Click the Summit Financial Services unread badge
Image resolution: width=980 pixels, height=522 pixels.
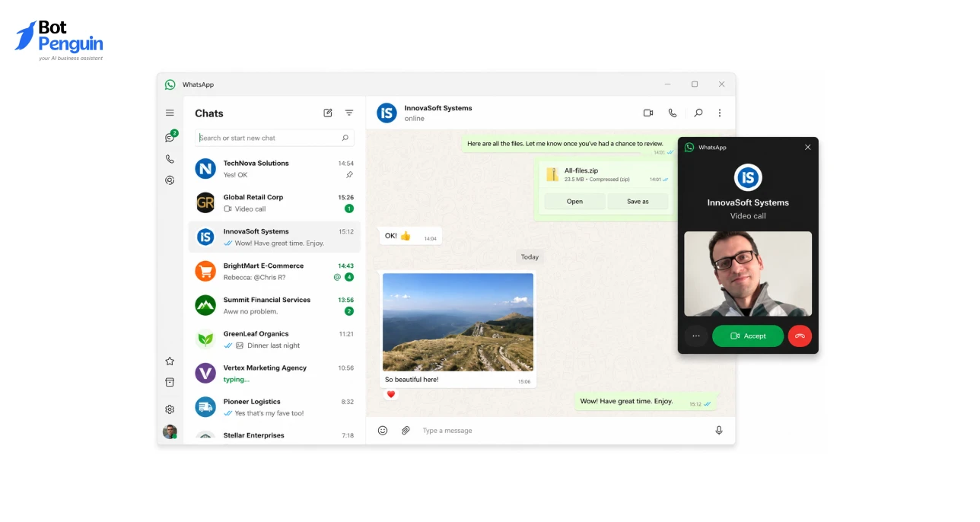349,311
